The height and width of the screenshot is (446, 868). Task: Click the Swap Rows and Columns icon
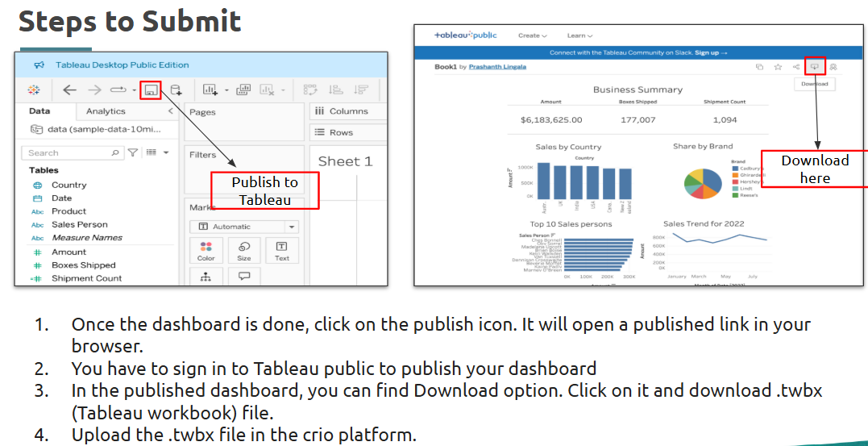pyautogui.click(x=309, y=90)
